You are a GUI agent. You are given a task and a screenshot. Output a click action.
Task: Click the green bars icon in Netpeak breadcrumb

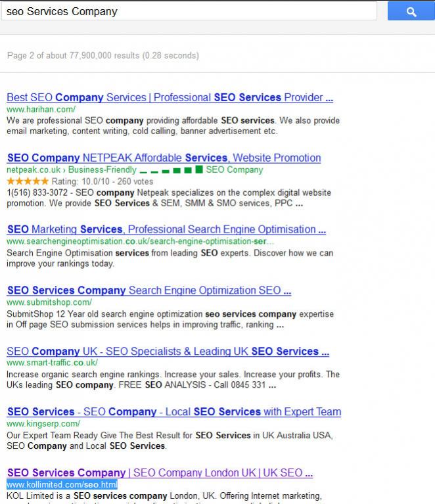click(x=171, y=170)
